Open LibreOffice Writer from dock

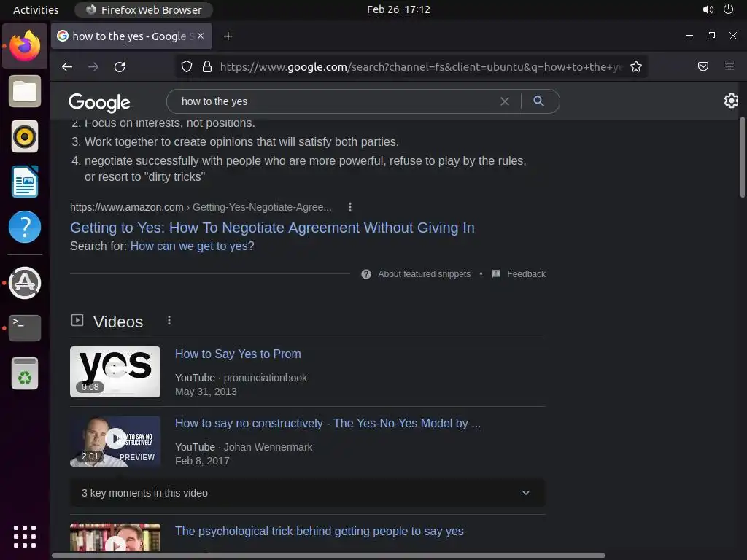pyautogui.click(x=25, y=182)
